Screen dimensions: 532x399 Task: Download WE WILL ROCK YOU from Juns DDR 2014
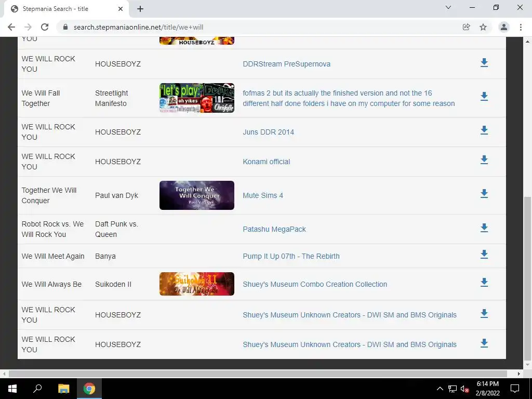point(484,130)
